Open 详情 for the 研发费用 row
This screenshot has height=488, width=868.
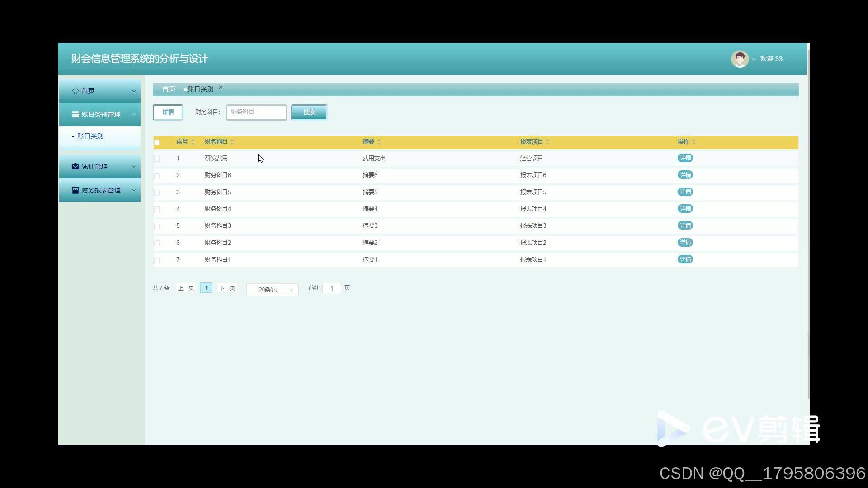(x=685, y=158)
